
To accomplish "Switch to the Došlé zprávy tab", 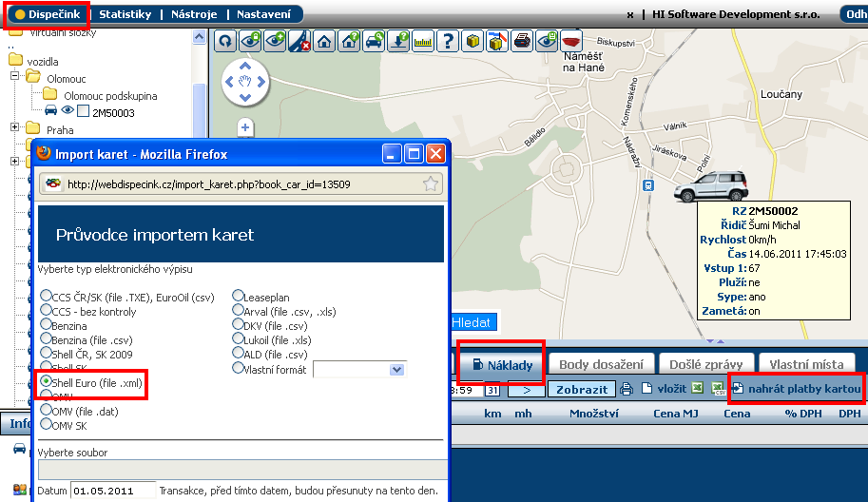I will [x=705, y=365].
